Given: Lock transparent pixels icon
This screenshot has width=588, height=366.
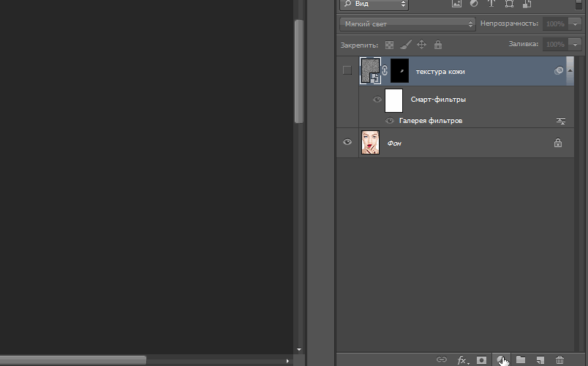Looking at the screenshot, I should [389, 45].
